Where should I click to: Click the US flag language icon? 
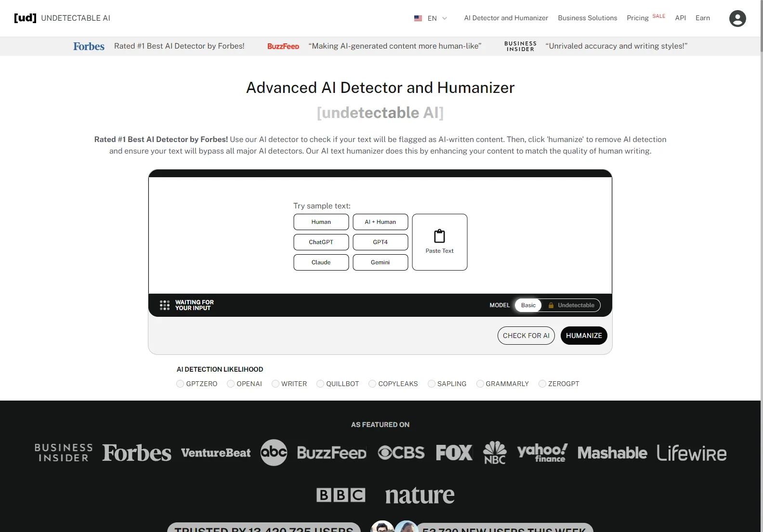418,18
